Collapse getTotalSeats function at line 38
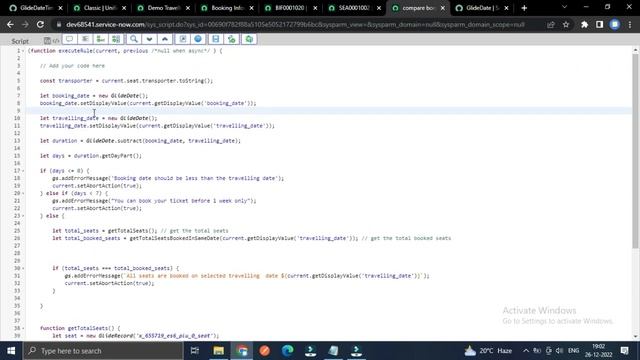640x360 pixels. click(x=23, y=328)
